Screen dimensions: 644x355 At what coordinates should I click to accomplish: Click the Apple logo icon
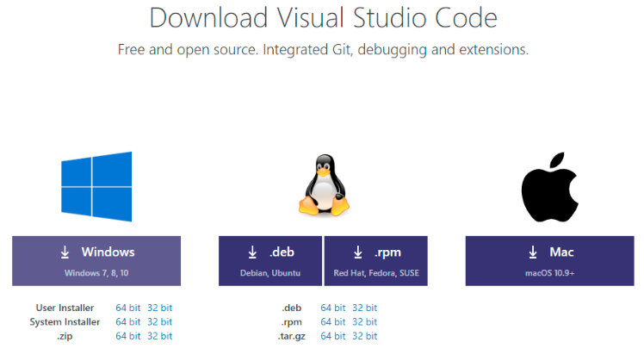click(549, 187)
